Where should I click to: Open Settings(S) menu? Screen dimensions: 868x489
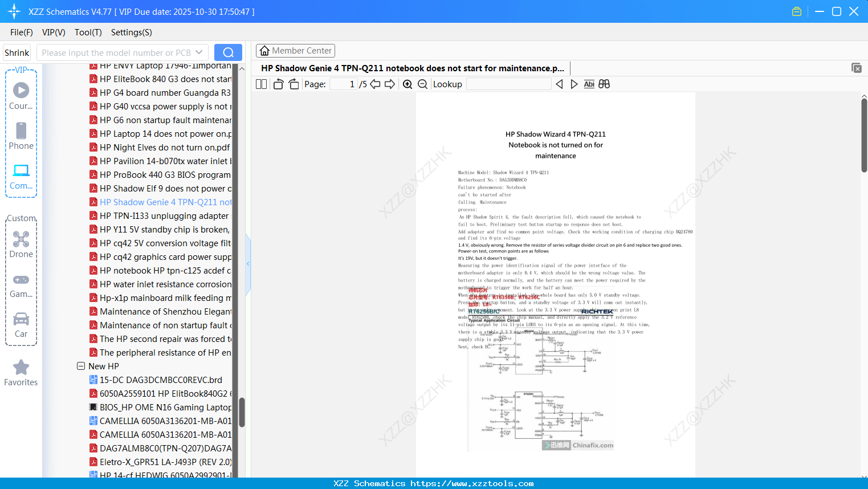click(132, 32)
